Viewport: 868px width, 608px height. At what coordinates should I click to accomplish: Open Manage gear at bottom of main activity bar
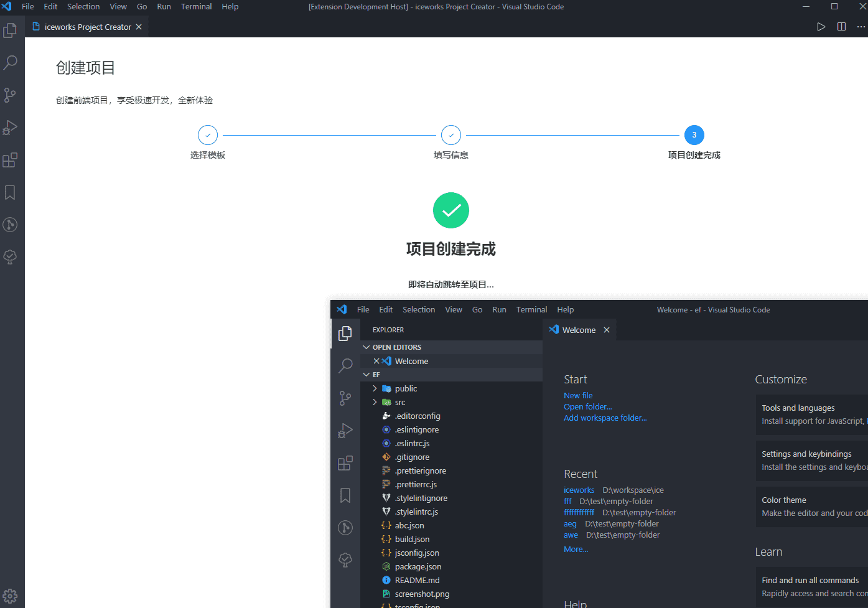coord(10,596)
